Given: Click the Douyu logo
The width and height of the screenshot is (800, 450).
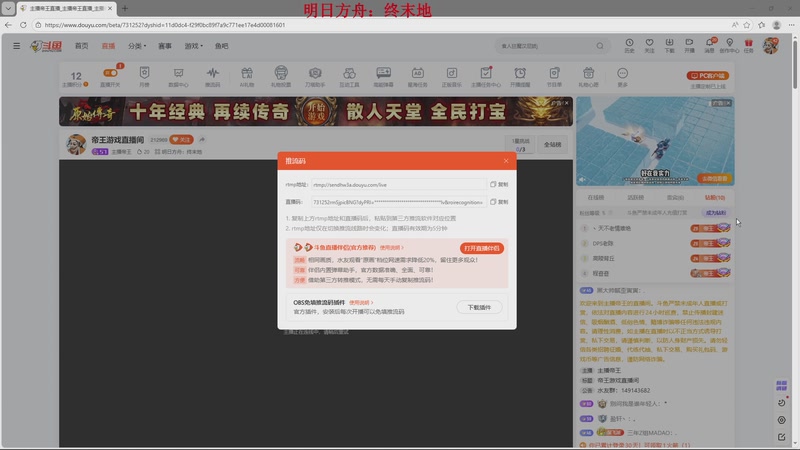Looking at the screenshot, I should click(x=46, y=46).
